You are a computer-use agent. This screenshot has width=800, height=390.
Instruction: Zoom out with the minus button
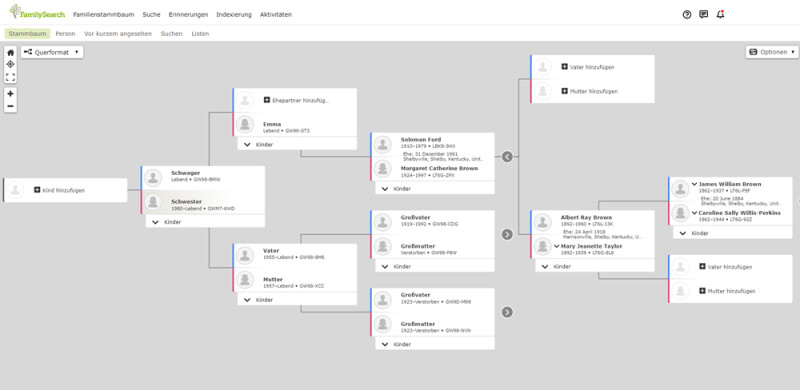[10, 106]
